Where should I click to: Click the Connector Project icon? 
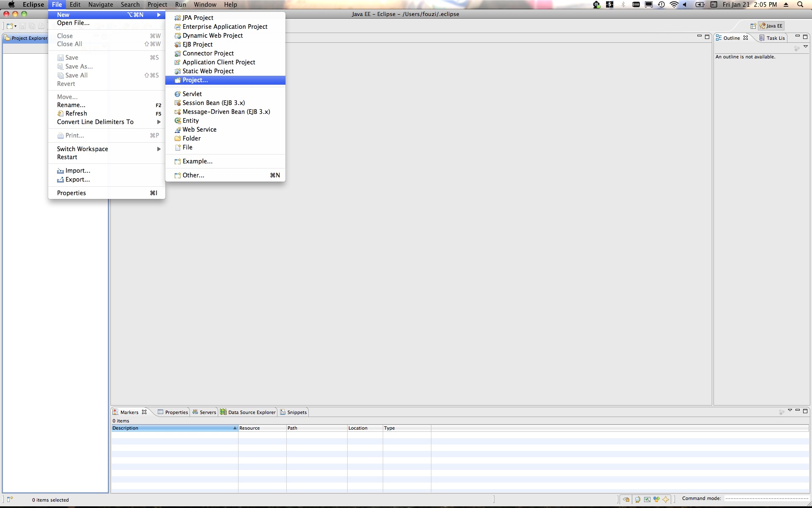pyautogui.click(x=178, y=53)
